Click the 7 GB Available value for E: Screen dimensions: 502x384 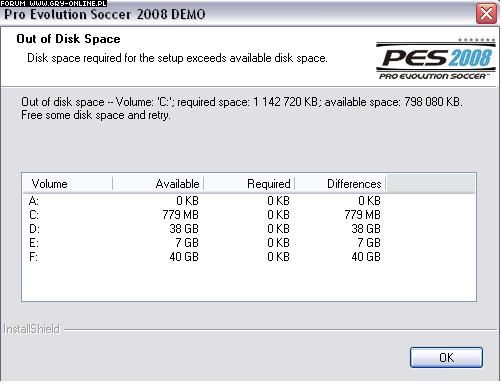187,243
